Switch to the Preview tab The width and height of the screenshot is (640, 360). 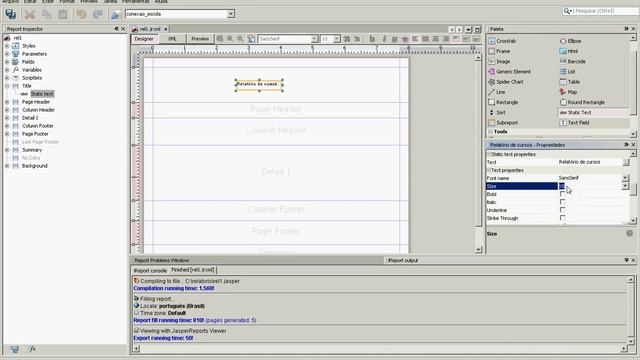click(200, 39)
